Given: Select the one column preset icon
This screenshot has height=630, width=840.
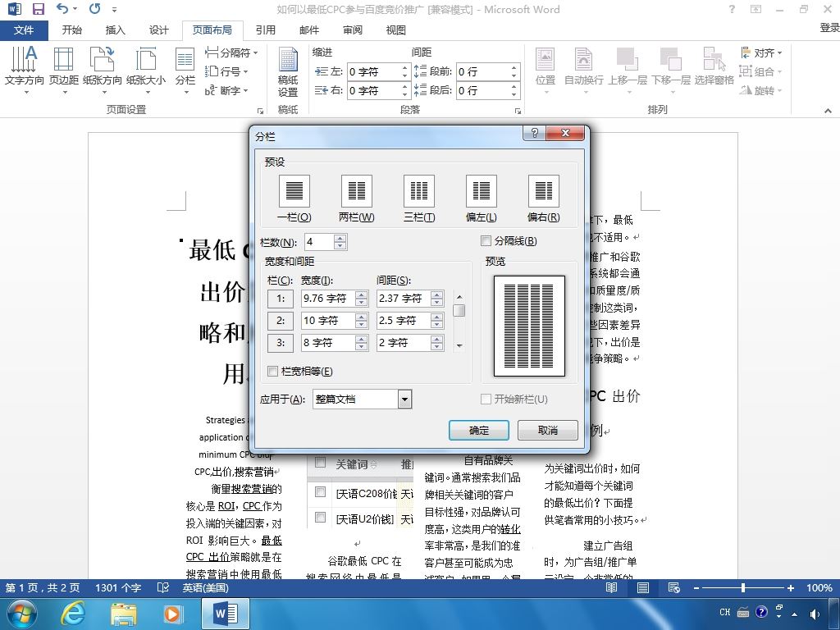Looking at the screenshot, I should [x=294, y=190].
